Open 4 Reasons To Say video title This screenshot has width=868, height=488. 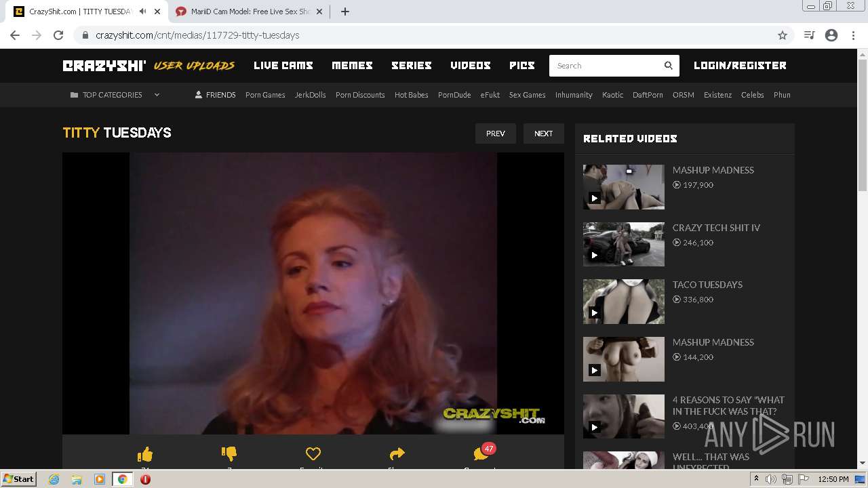click(728, 405)
